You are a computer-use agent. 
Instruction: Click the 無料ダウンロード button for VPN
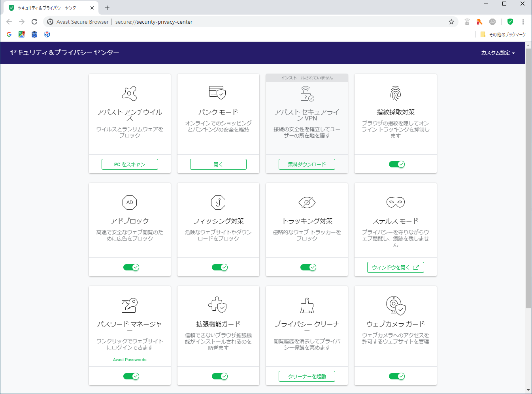307,164
